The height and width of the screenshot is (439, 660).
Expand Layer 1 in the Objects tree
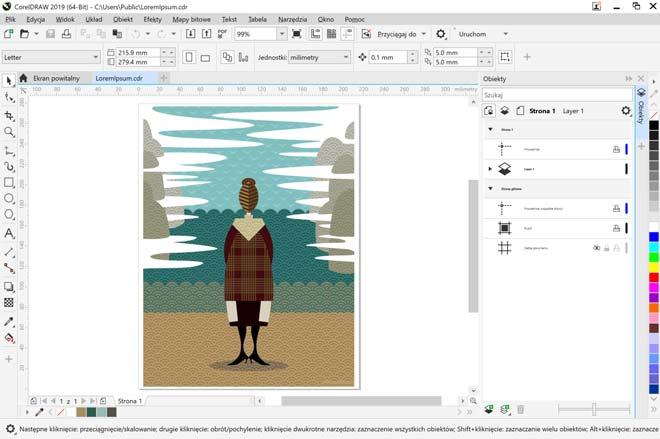pos(490,169)
